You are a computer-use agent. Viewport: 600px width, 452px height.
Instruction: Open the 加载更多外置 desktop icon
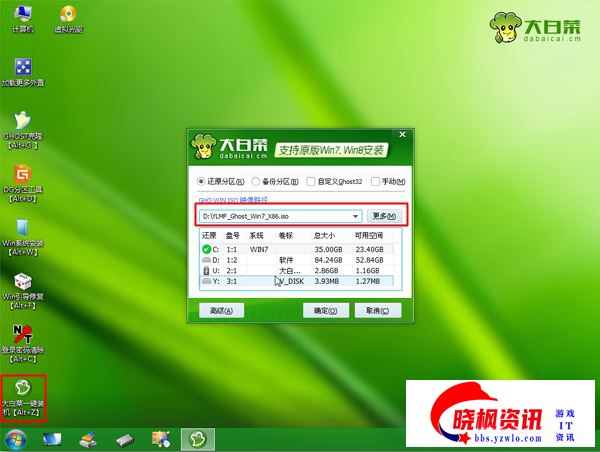point(21,68)
